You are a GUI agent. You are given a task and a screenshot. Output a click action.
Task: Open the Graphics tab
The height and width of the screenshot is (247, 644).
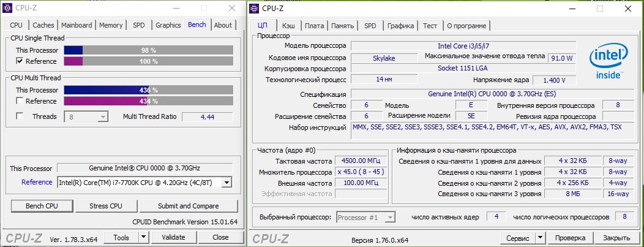(168, 25)
